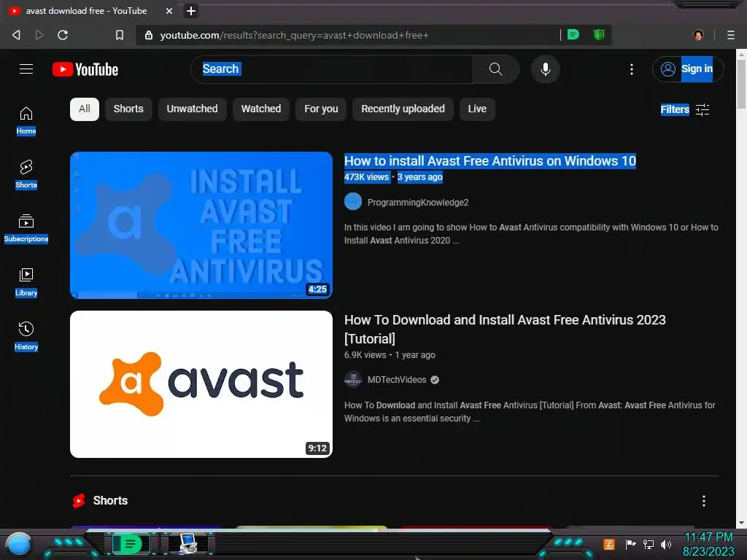This screenshot has width=747, height=560.
Task: Open the YouTube hamburger guide menu
Action: [x=26, y=69]
